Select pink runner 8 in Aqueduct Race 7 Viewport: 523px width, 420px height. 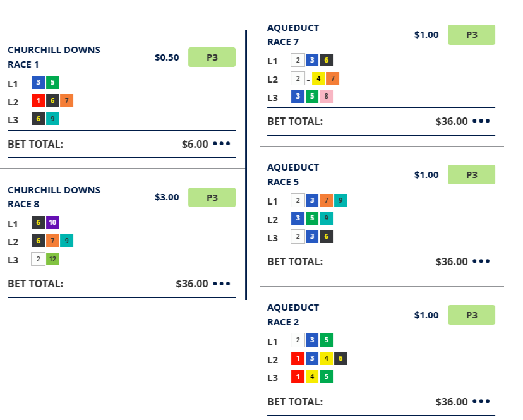click(326, 97)
